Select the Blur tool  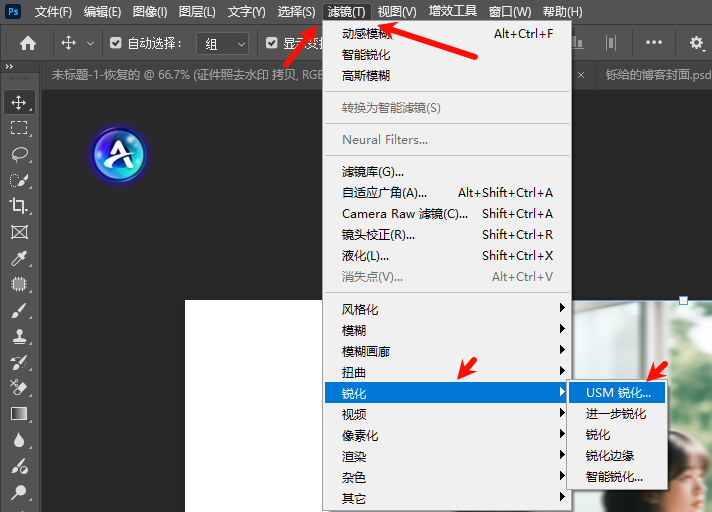(x=19, y=440)
